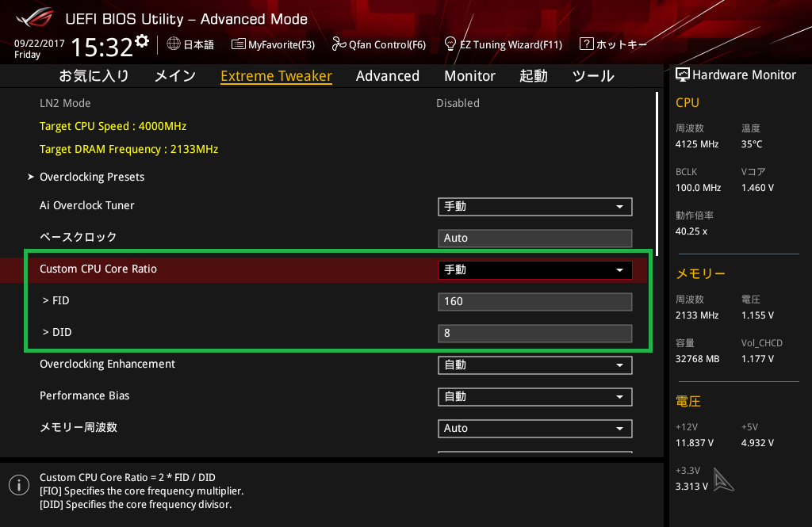Click the settings list vertical scrollbar
This screenshot has height=527, width=812.
tap(657, 174)
